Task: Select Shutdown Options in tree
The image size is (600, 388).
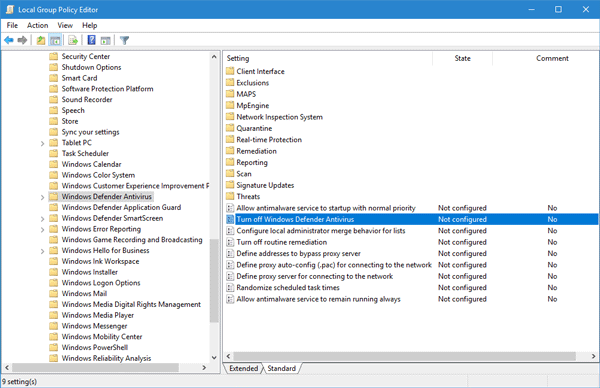Action: point(91,67)
